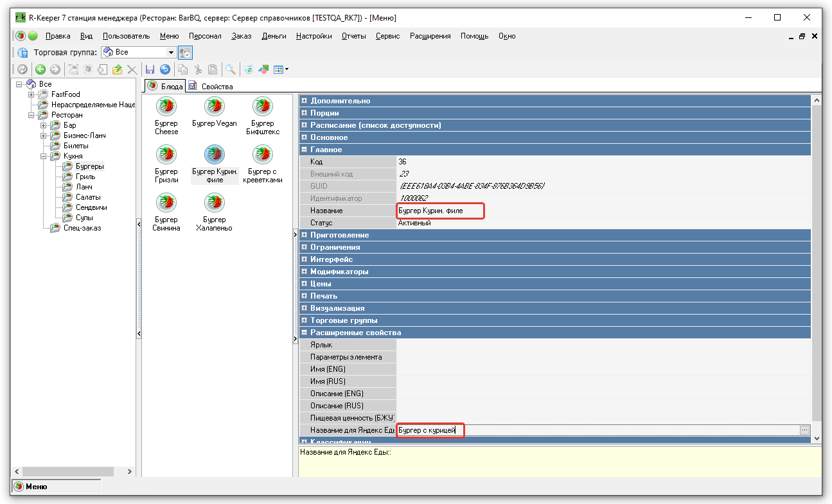The image size is (832, 504).
Task: Switch to the Блюда tab
Action: click(165, 86)
